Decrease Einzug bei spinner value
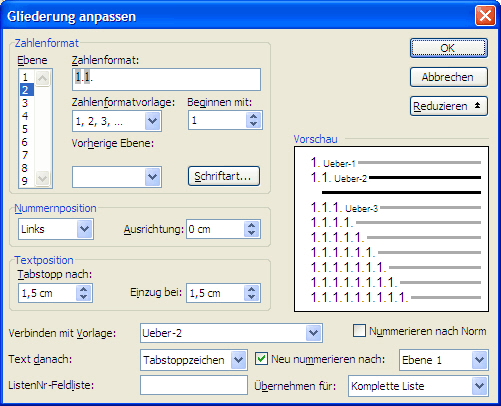Viewport: 501px width, 406px height. point(252,297)
